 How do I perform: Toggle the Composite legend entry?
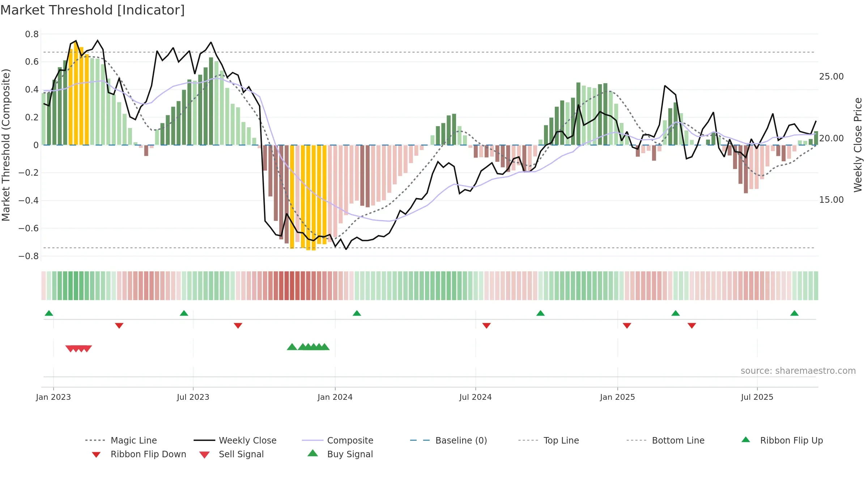(x=337, y=440)
